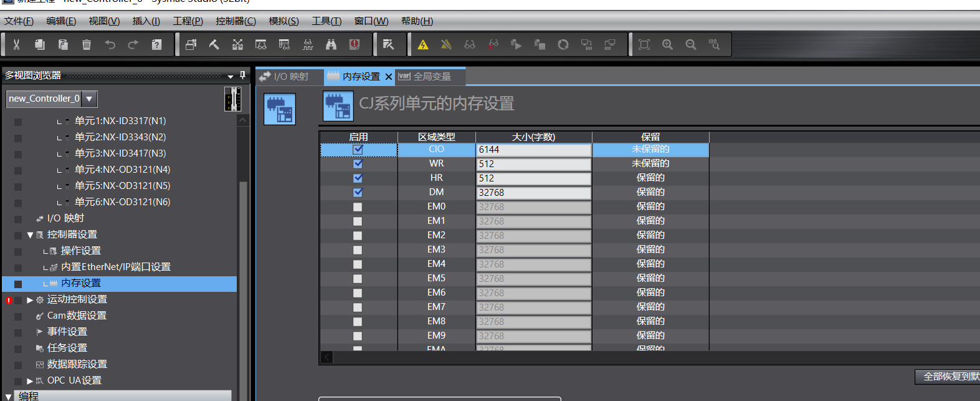Collapse the 控制器设置 tree node
This screenshot has height=401, width=980.
(30, 235)
